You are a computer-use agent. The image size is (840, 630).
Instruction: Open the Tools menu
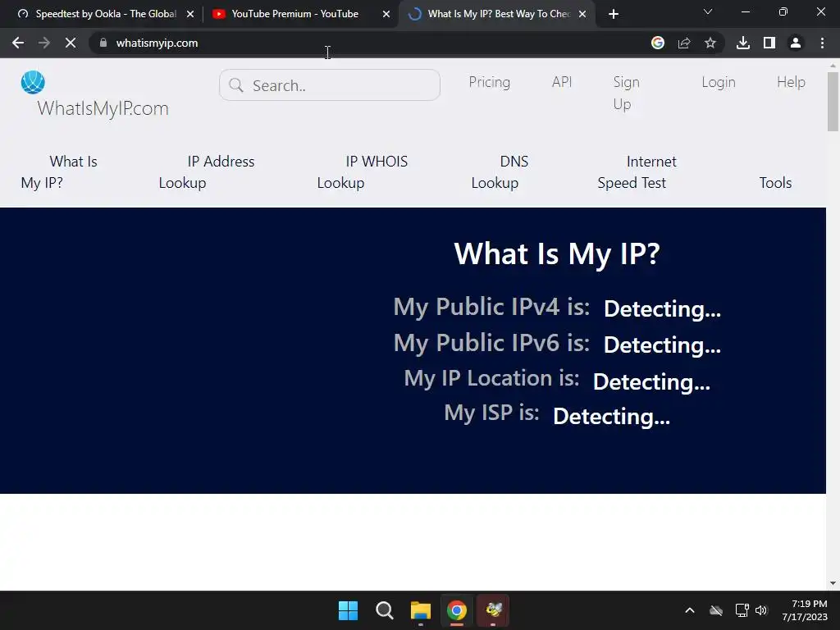coord(775,183)
